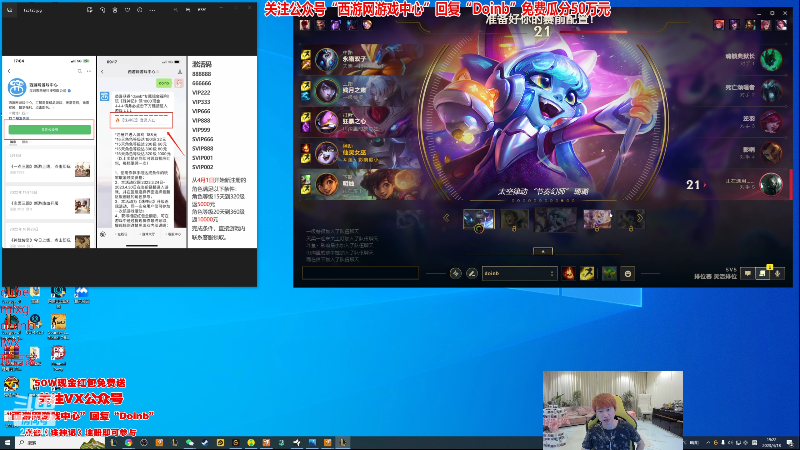800x450 pixels.
Task: Select teammate 永猎双子 portrait
Action: click(x=327, y=60)
